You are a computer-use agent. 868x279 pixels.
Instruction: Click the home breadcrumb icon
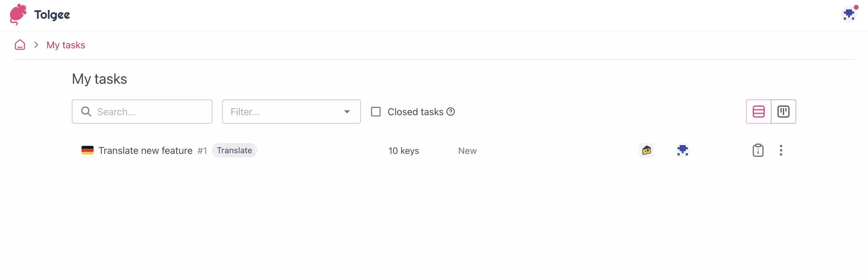pos(20,44)
